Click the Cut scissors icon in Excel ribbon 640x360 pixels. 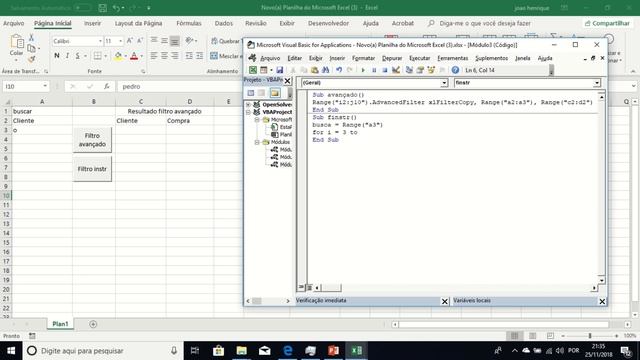pos(31,38)
